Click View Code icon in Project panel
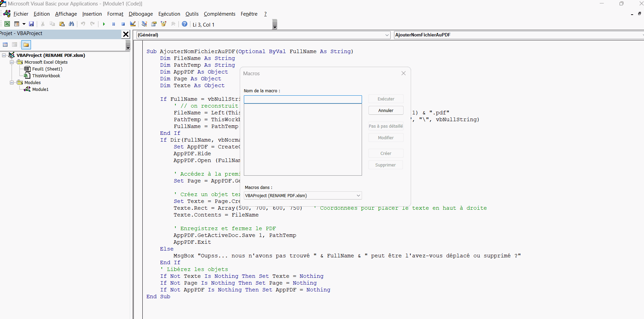The image size is (644, 319). 5,45
